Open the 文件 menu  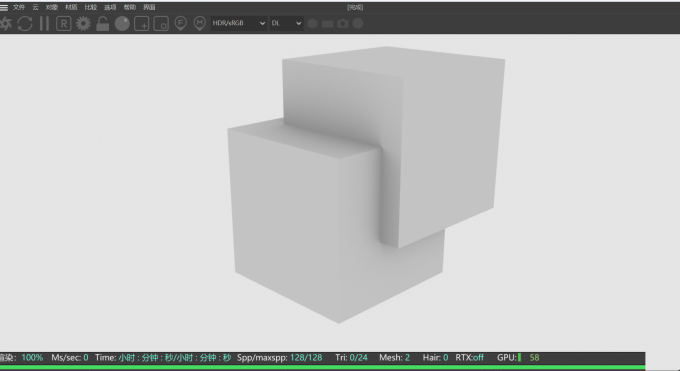pyautogui.click(x=19, y=7)
